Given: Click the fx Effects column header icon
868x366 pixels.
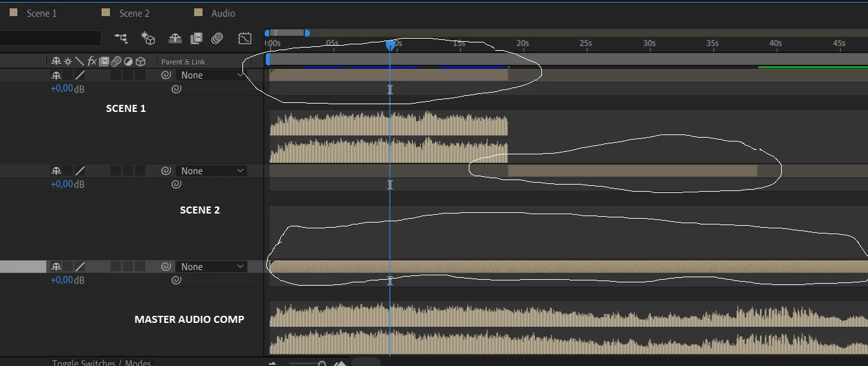Looking at the screenshot, I should pyautogui.click(x=92, y=61).
